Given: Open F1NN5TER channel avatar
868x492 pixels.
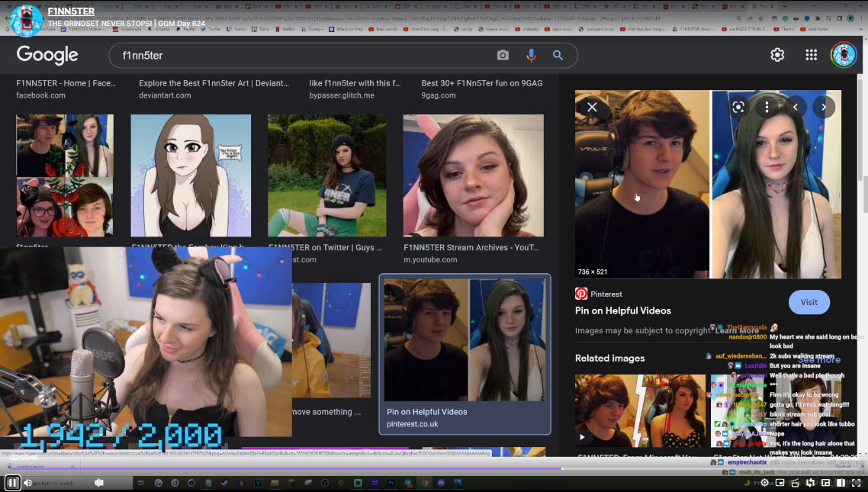Looking at the screenshot, I should (x=25, y=19).
